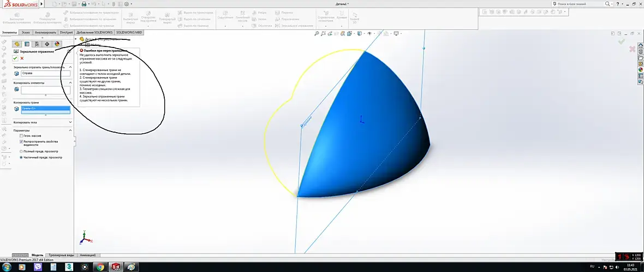Open the search options dropdown arrow
Image resolution: width=644 pixels, height=272 pixels.
click(612, 4)
